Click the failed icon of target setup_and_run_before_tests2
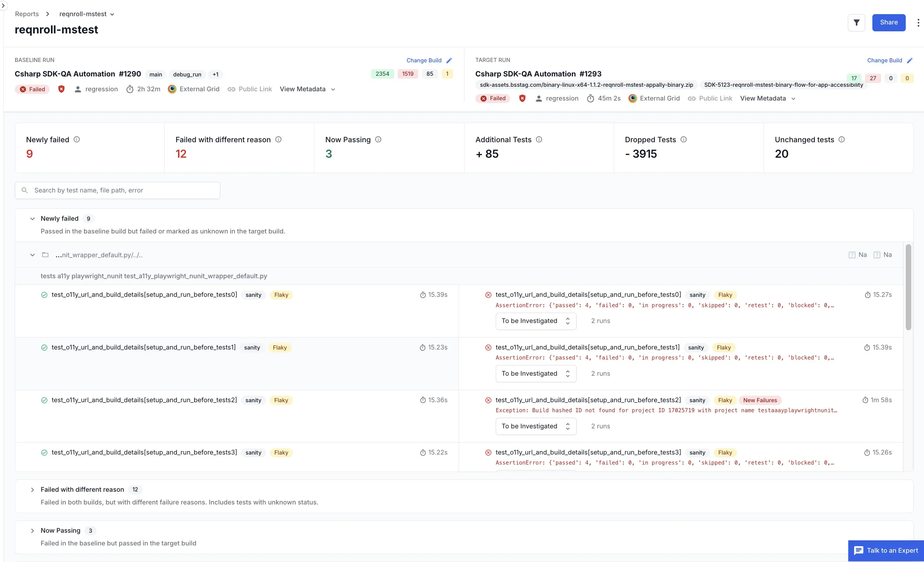Screen dimensions: 924x562 tap(488, 400)
